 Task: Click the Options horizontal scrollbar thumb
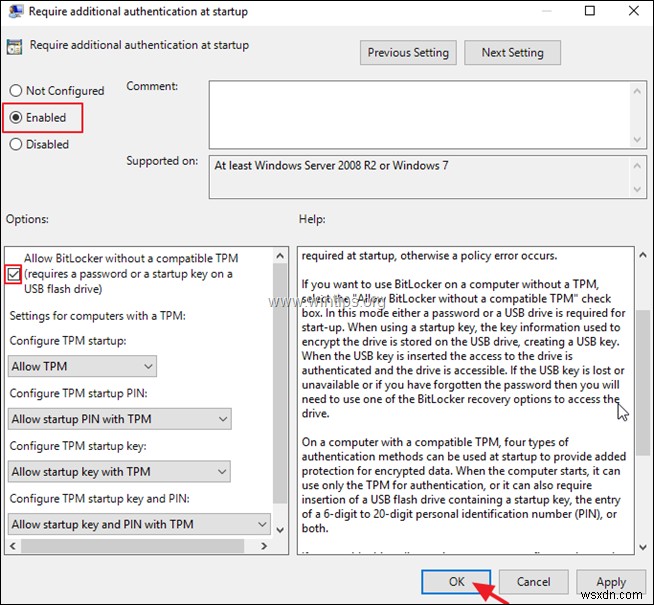133,546
